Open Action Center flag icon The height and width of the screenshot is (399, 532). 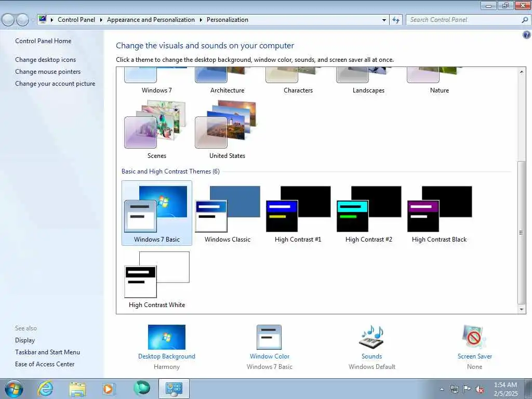click(x=467, y=389)
